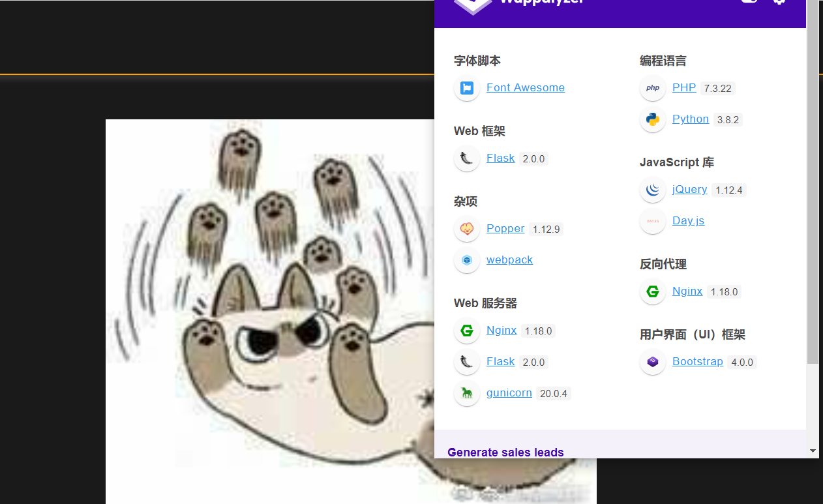The width and height of the screenshot is (823, 504).
Task: Open the Bootstrap link
Action: (698, 361)
